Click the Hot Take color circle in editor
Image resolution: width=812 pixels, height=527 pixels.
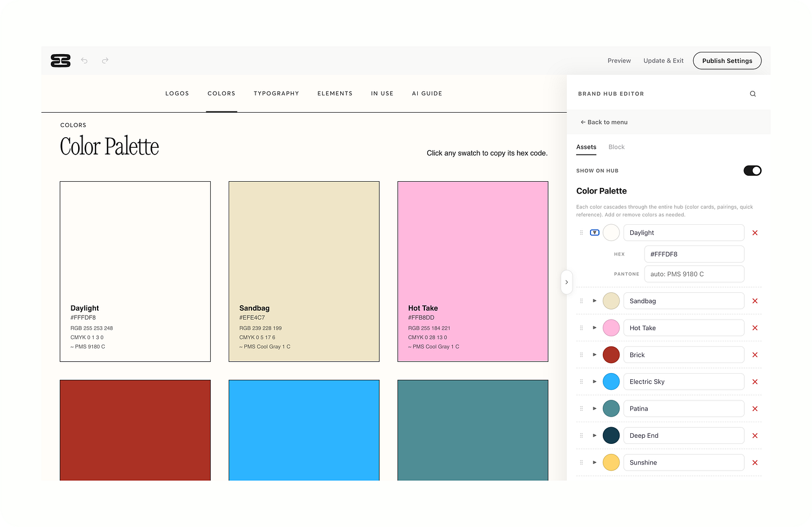(611, 328)
